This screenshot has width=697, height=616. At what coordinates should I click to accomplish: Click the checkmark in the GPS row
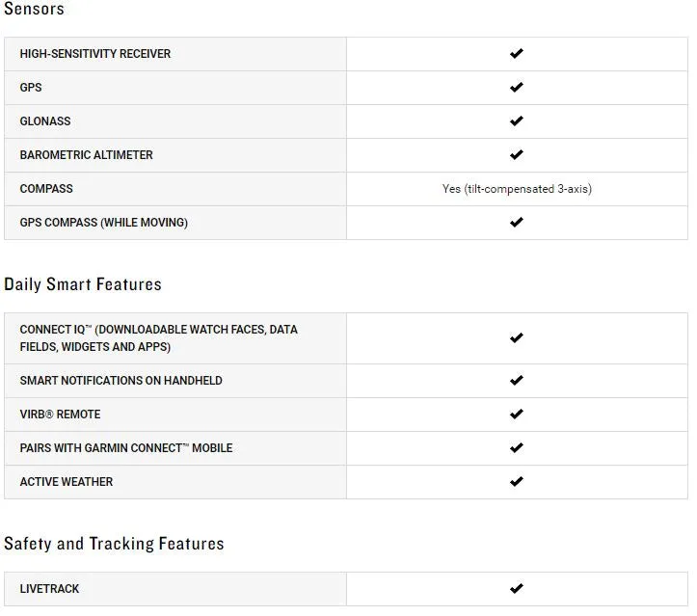click(517, 87)
